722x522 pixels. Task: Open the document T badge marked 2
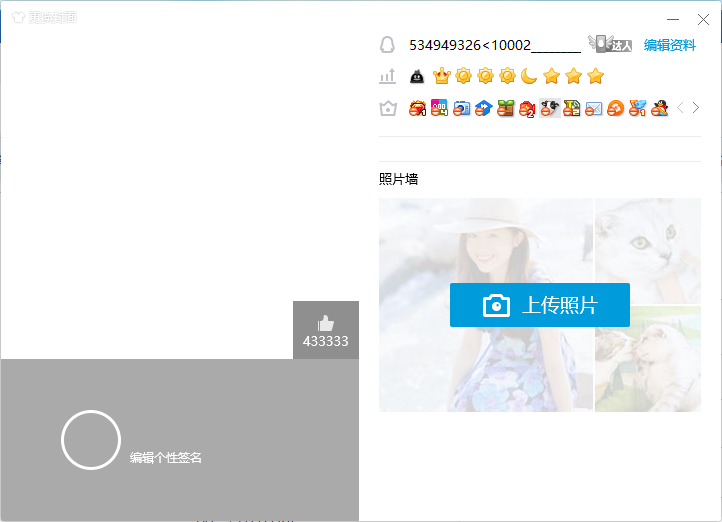pyautogui.click(x=571, y=108)
